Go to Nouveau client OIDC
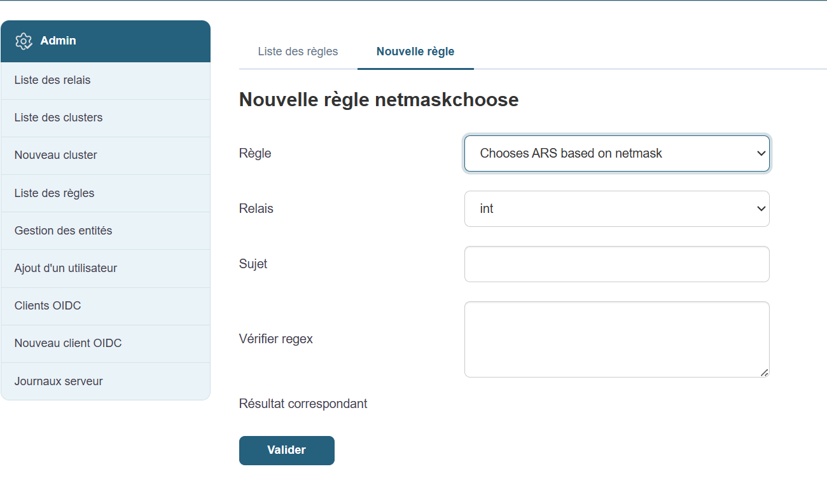 click(68, 343)
